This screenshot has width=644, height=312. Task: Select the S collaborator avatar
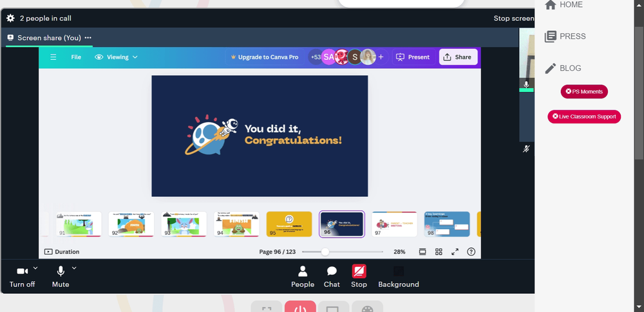point(355,57)
